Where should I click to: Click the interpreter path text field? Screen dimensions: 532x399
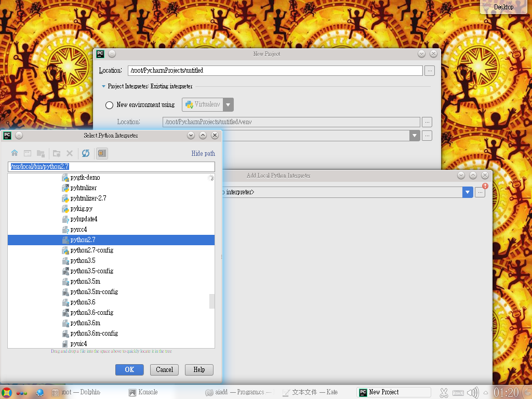(x=111, y=167)
